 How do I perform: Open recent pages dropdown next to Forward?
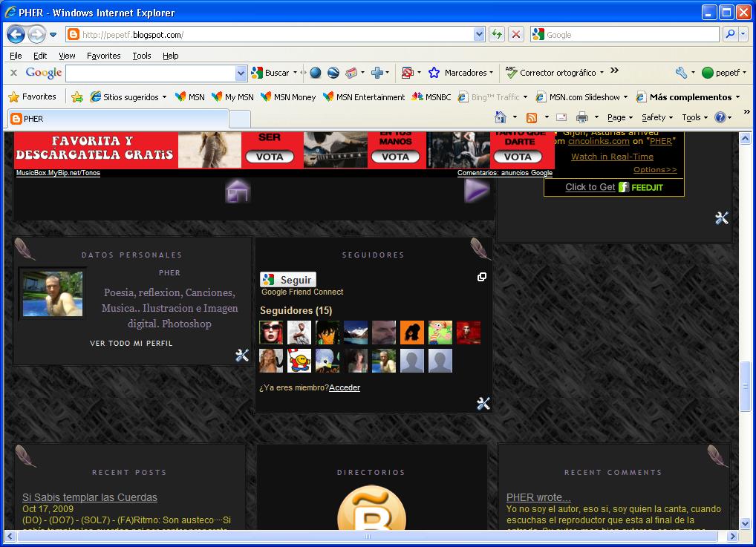click(x=53, y=35)
